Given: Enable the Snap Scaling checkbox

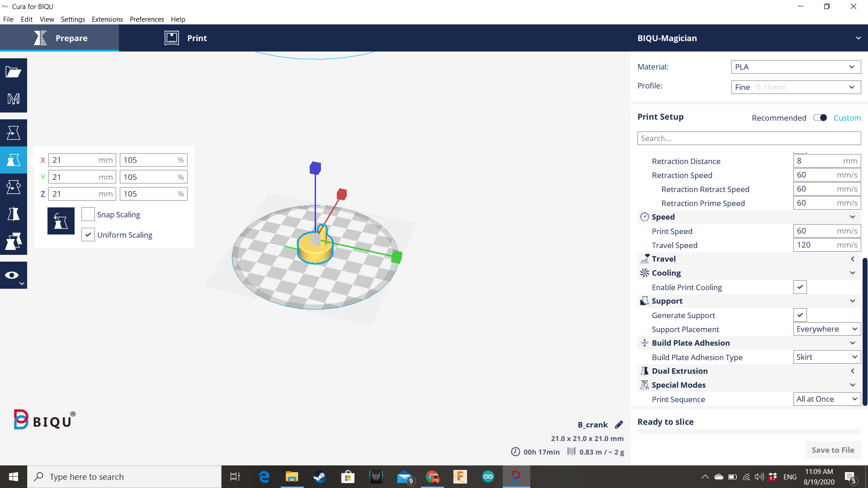Looking at the screenshot, I should coord(88,215).
